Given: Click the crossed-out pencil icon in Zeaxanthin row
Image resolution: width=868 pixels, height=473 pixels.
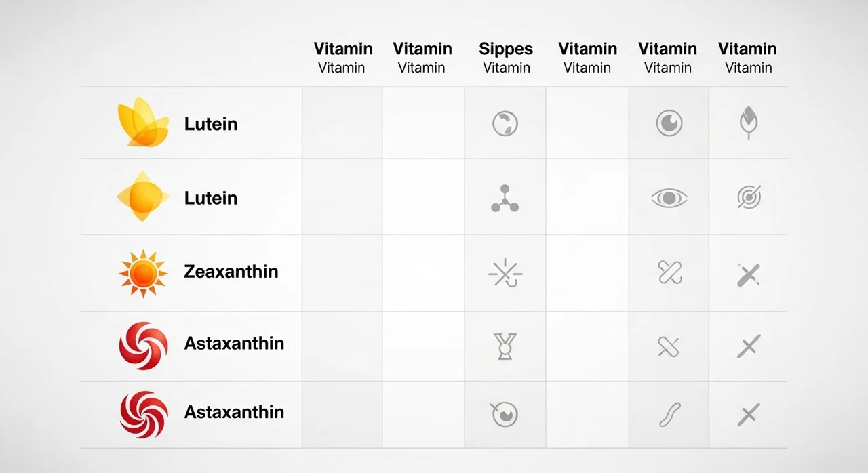Looking at the screenshot, I should tap(748, 274).
